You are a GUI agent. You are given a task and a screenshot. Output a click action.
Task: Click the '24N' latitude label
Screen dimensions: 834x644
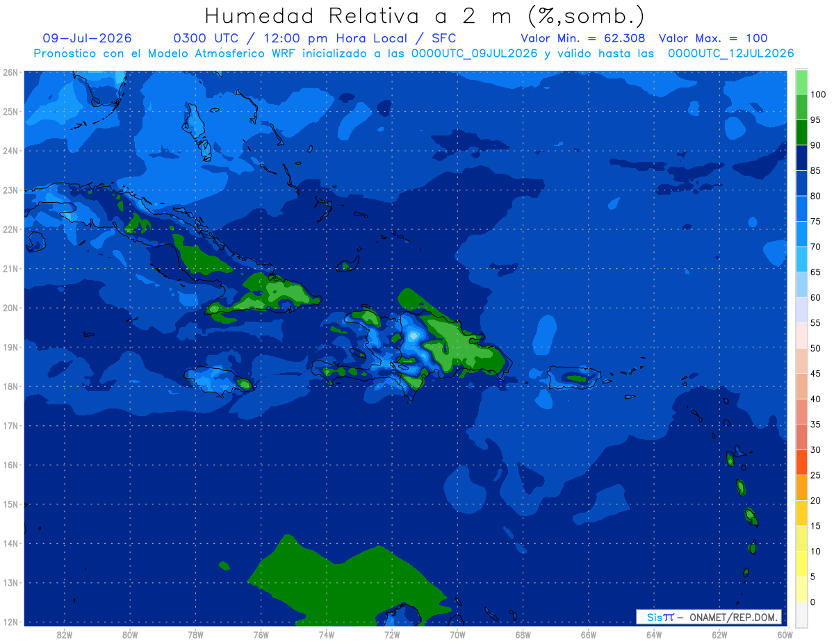point(10,151)
